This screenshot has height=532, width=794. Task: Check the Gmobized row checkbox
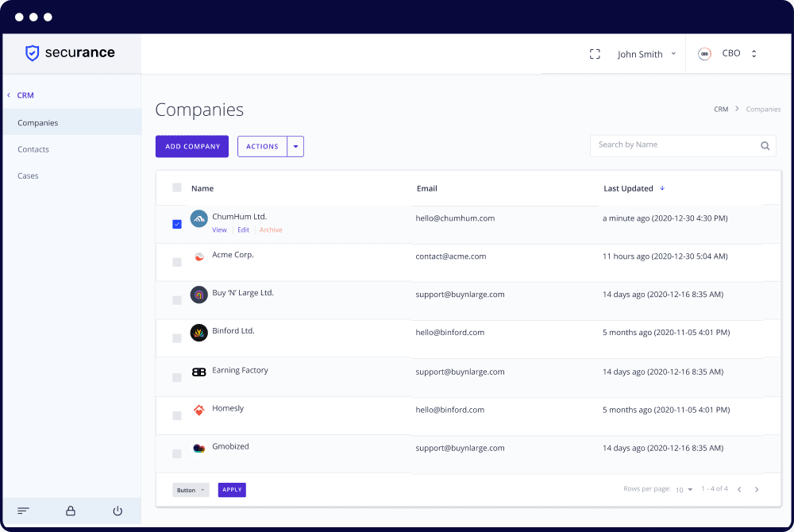tap(177, 453)
